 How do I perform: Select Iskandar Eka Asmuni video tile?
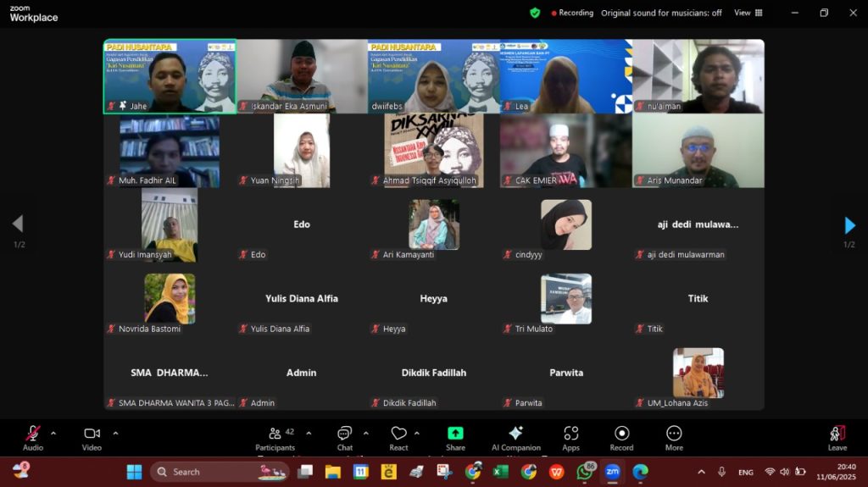click(303, 76)
